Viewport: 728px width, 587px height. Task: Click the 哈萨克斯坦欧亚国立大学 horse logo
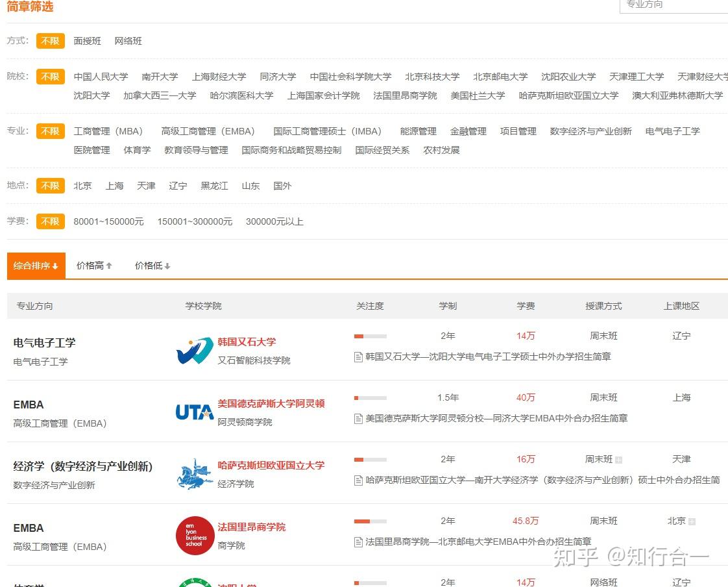pyautogui.click(x=195, y=474)
